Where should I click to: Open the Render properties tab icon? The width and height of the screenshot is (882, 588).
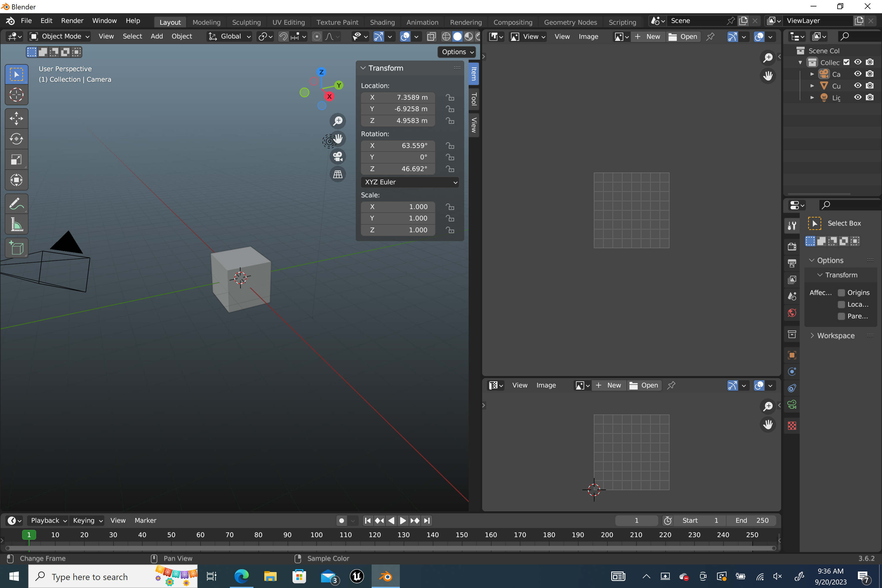pos(792,246)
